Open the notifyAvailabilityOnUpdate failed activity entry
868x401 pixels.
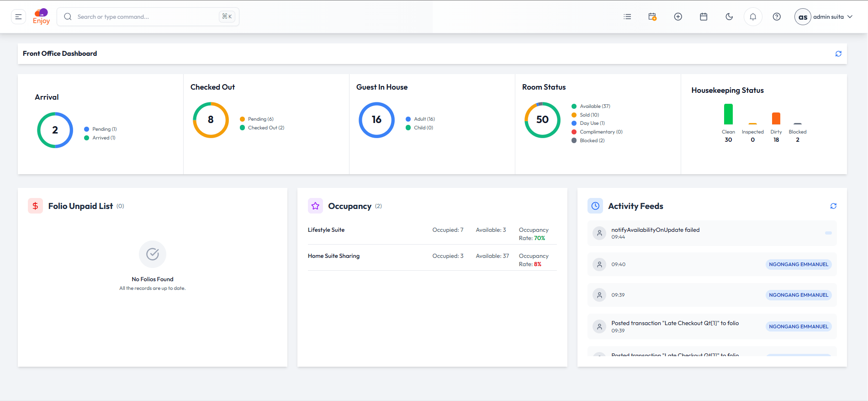pyautogui.click(x=712, y=233)
